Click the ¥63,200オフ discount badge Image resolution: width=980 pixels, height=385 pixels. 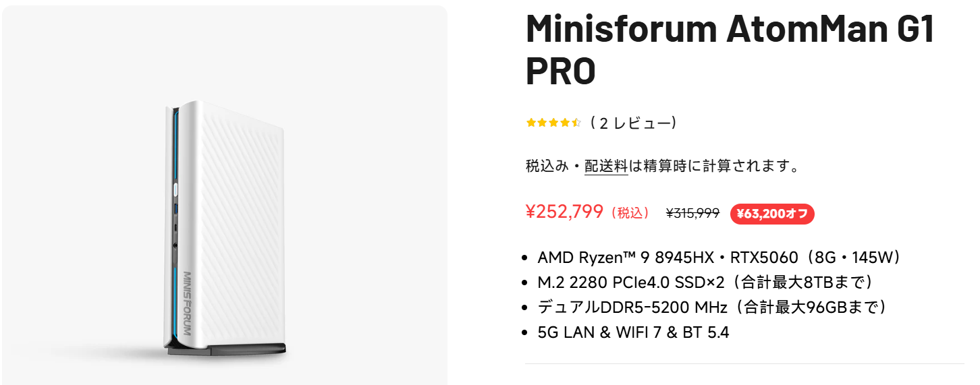[x=772, y=214]
